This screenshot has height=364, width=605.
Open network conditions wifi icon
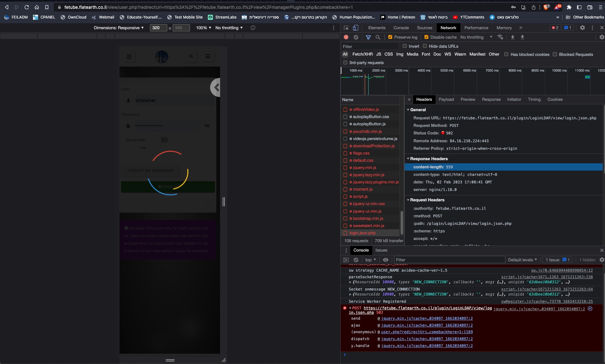pyautogui.click(x=500, y=37)
